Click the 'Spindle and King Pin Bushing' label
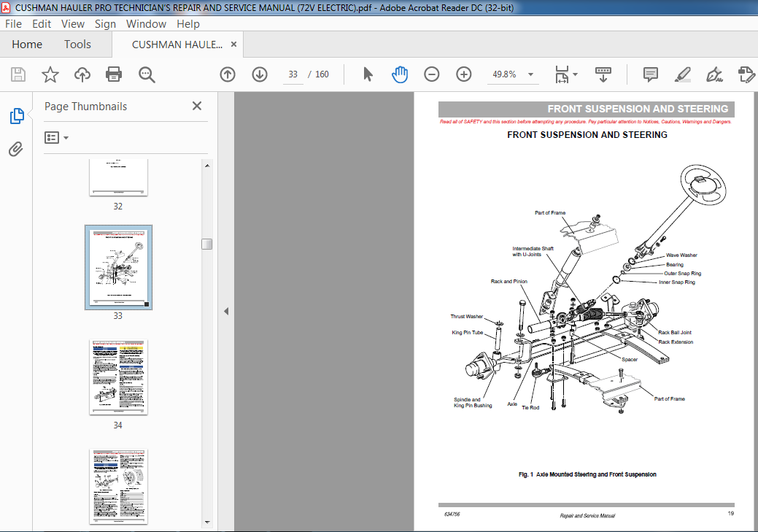This screenshot has height=532, width=758. pyautogui.click(x=473, y=402)
